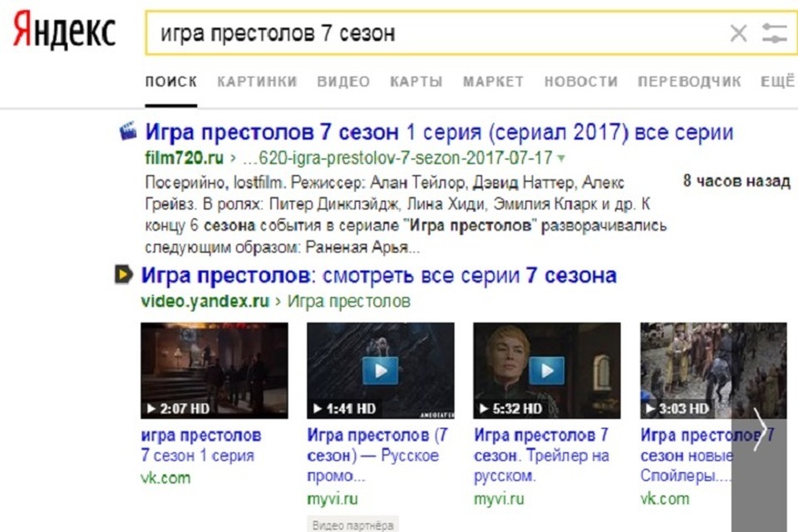Switch to the Видео tab

(x=342, y=81)
